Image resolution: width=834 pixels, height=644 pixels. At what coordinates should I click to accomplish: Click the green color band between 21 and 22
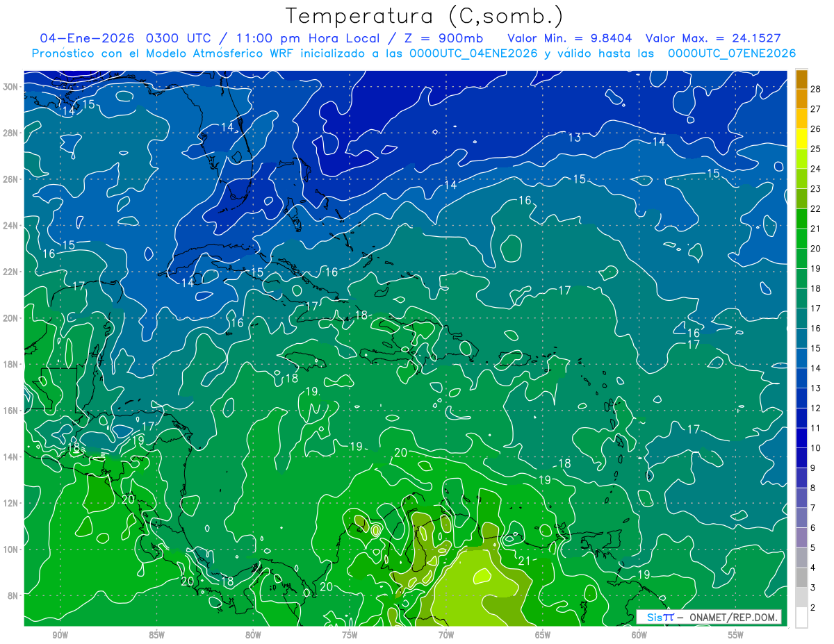click(802, 219)
